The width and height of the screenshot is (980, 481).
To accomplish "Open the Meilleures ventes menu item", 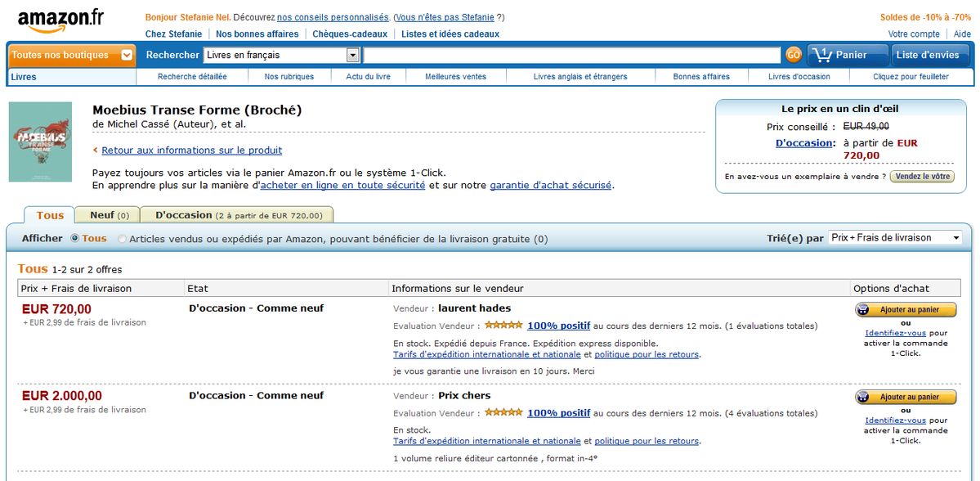I will click(x=455, y=77).
